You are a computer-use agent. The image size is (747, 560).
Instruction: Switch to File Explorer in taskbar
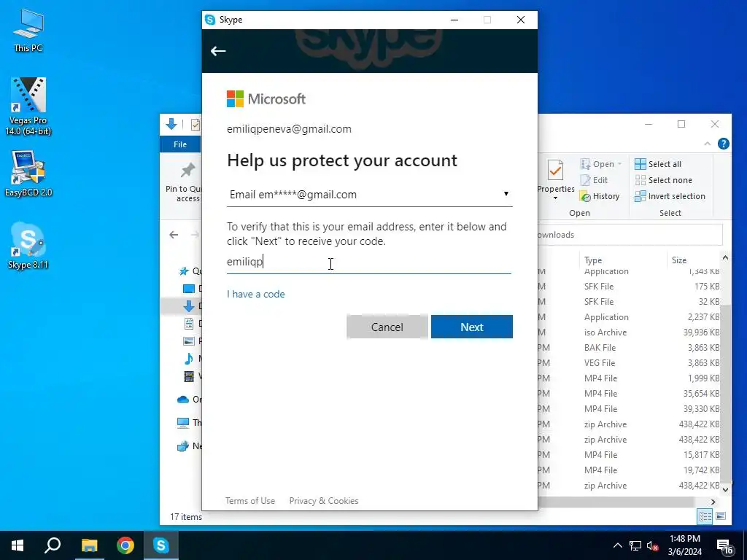pos(89,545)
